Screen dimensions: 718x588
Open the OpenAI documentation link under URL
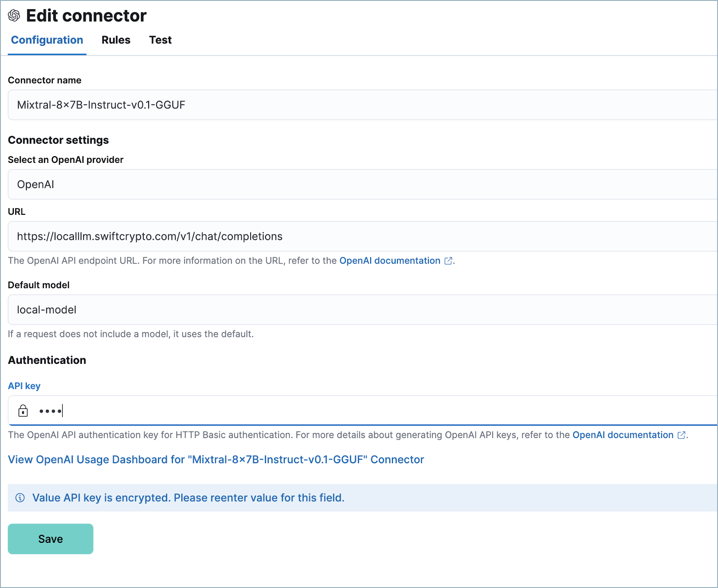click(389, 260)
